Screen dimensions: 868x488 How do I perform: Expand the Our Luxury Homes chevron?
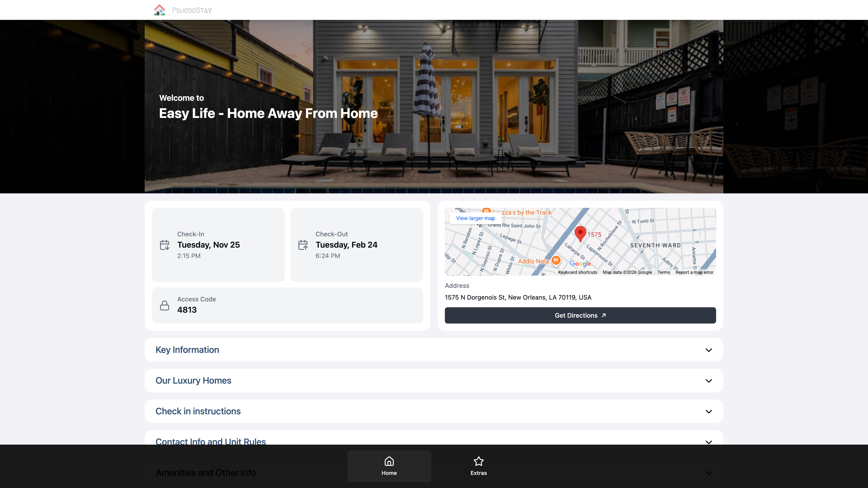point(709,381)
